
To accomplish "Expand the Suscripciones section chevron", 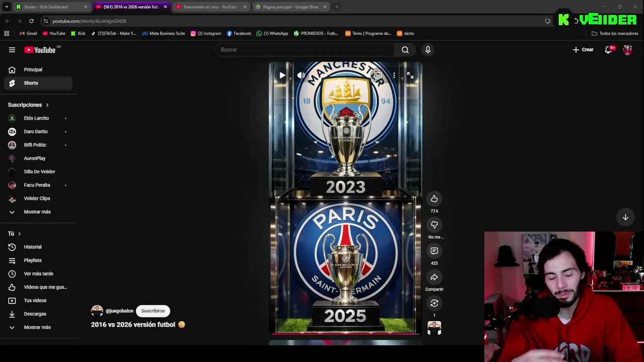I will 47,105.
